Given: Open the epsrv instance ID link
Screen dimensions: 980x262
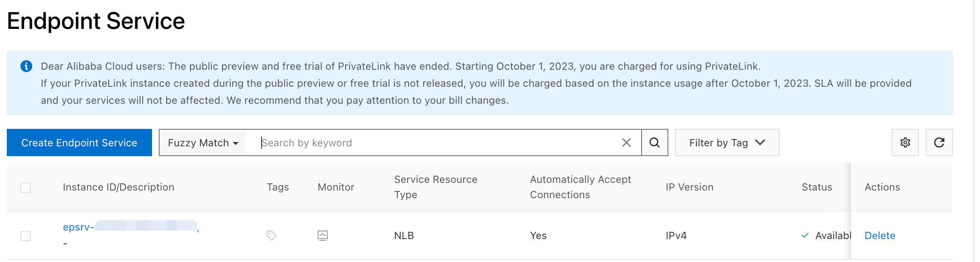Looking at the screenshot, I should tap(78, 227).
